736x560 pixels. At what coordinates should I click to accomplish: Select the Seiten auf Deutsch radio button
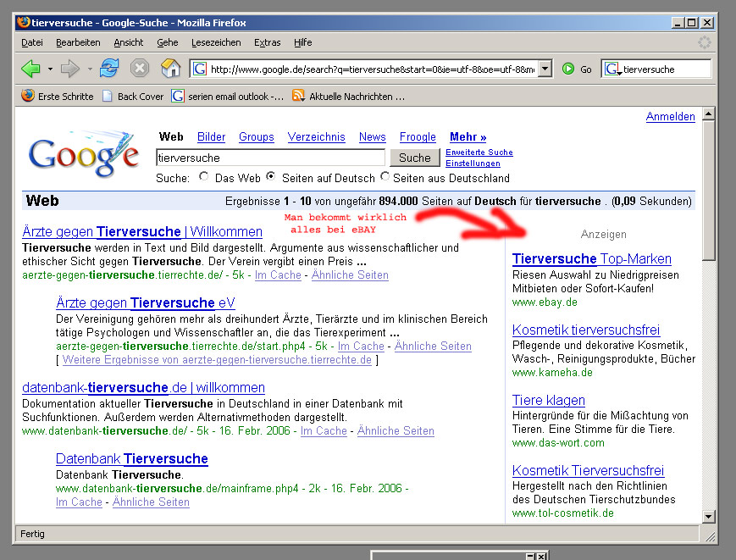tap(271, 176)
